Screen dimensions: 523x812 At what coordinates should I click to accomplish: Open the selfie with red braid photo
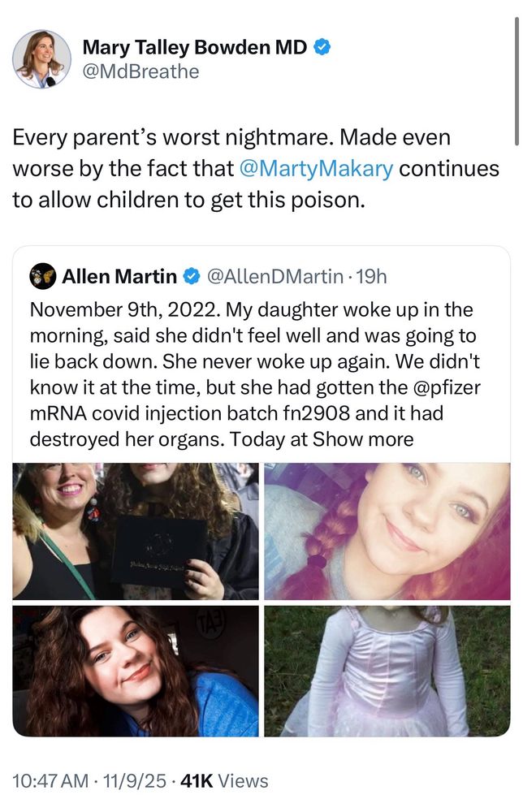[x=387, y=531]
